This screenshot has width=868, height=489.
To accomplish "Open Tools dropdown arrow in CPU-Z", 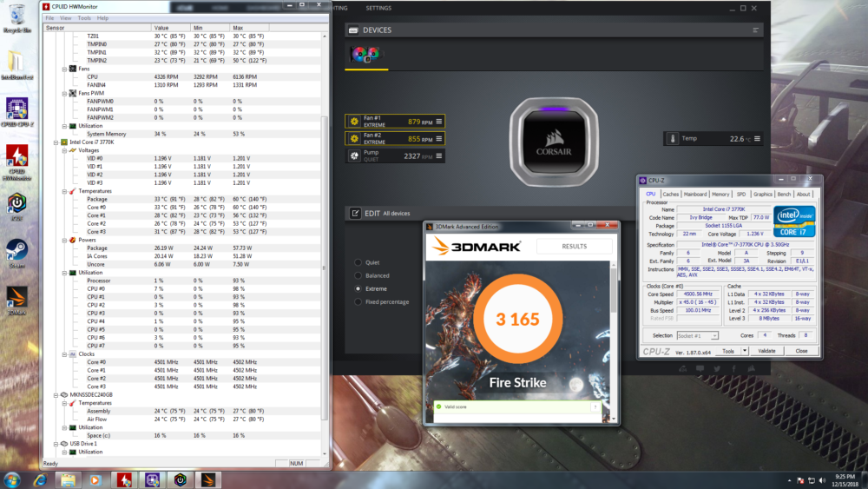I will 745,351.
